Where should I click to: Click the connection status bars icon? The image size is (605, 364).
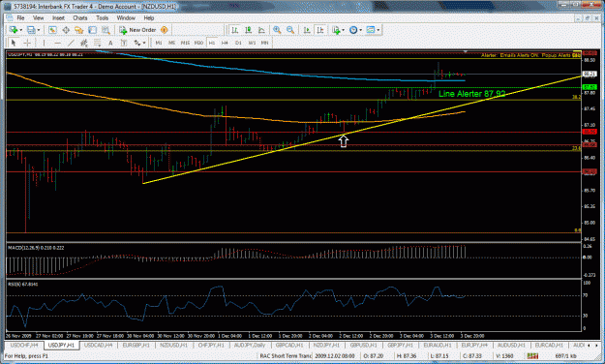click(532, 356)
